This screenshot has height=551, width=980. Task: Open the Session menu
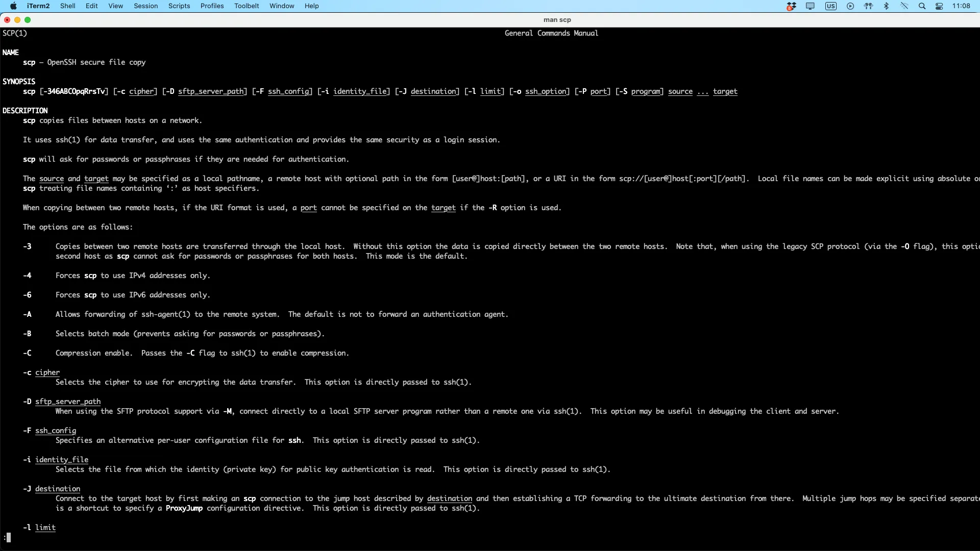pos(145,6)
